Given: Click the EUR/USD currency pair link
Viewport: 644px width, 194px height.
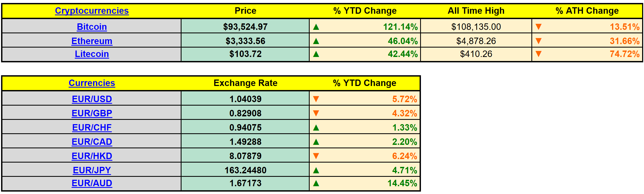Looking at the screenshot, I should point(92,99).
